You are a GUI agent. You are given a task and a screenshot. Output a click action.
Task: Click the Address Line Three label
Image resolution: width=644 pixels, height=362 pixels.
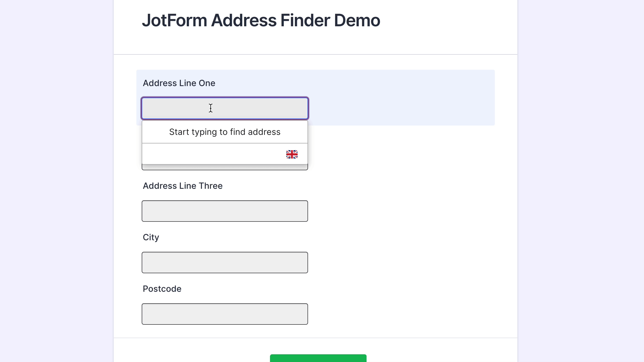point(182,186)
